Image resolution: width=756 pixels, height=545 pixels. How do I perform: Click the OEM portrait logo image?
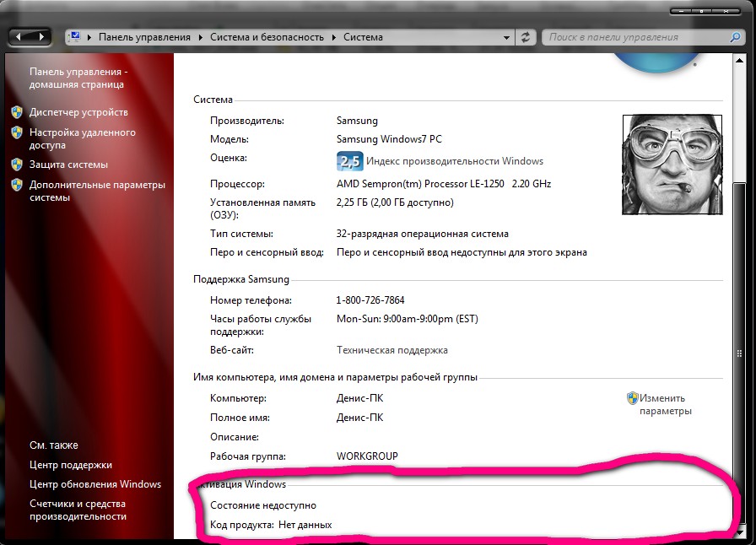[x=672, y=165]
